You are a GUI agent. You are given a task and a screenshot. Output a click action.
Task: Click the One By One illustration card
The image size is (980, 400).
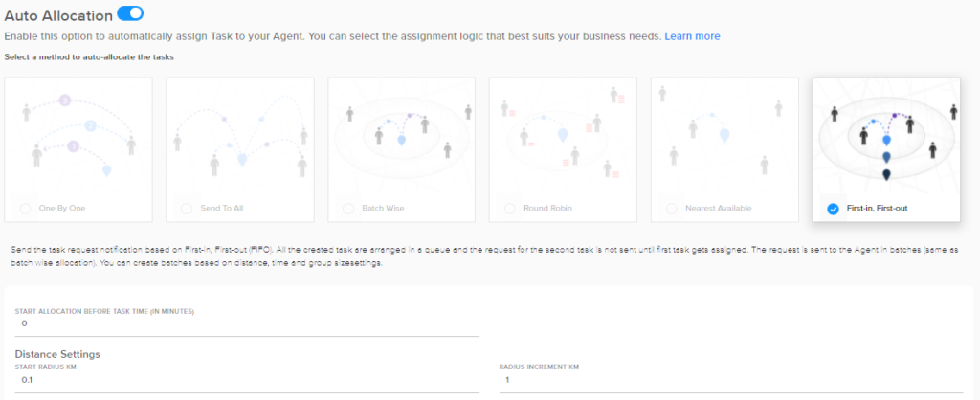tap(78, 149)
